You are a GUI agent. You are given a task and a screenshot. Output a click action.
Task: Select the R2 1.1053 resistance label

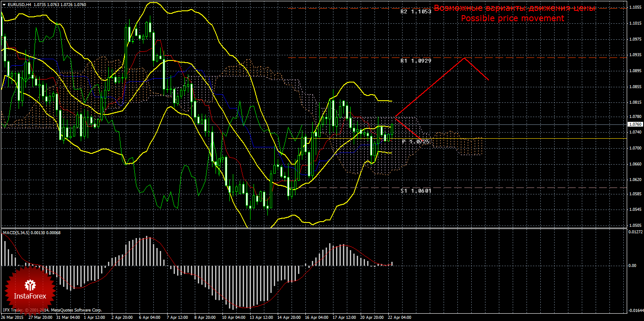pos(416,12)
